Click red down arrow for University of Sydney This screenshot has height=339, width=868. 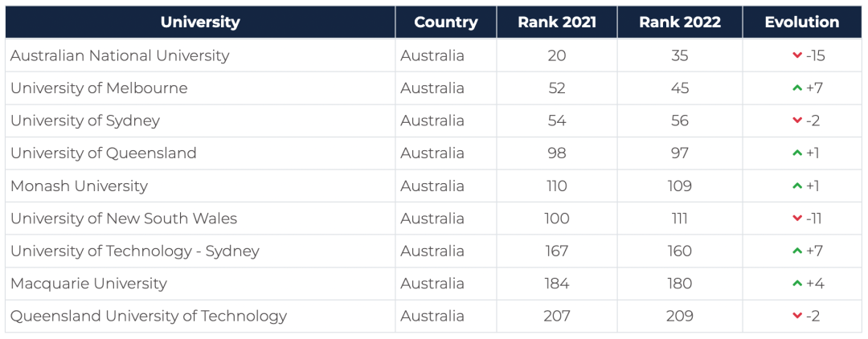(x=797, y=120)
